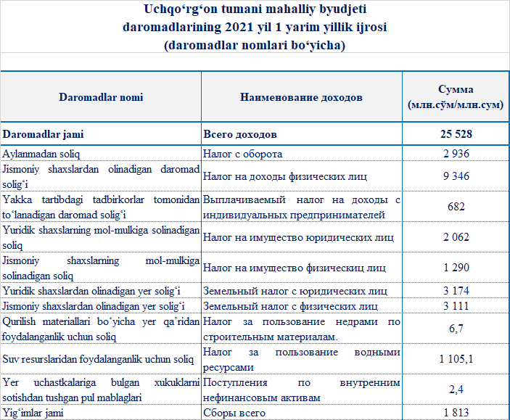Select the amount 1 290 cell
The height and width of the screenshot is (420, 510).
click(456, 268)
